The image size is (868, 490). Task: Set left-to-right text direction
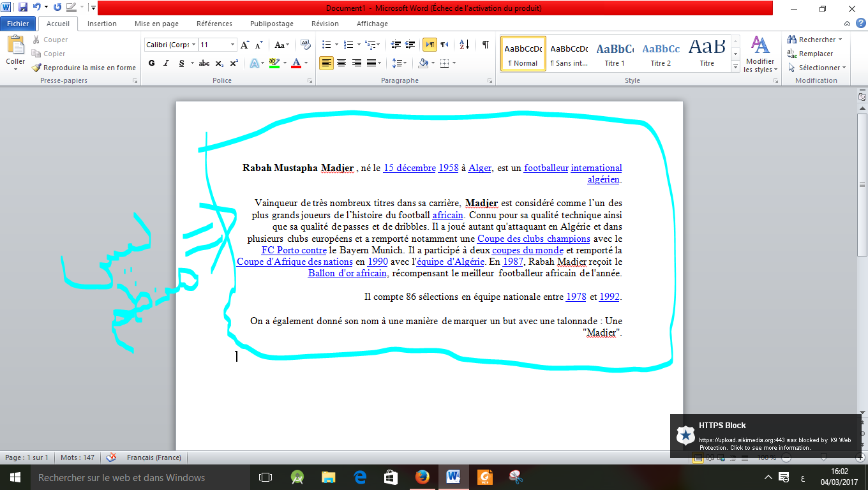(x=430, y=45)
